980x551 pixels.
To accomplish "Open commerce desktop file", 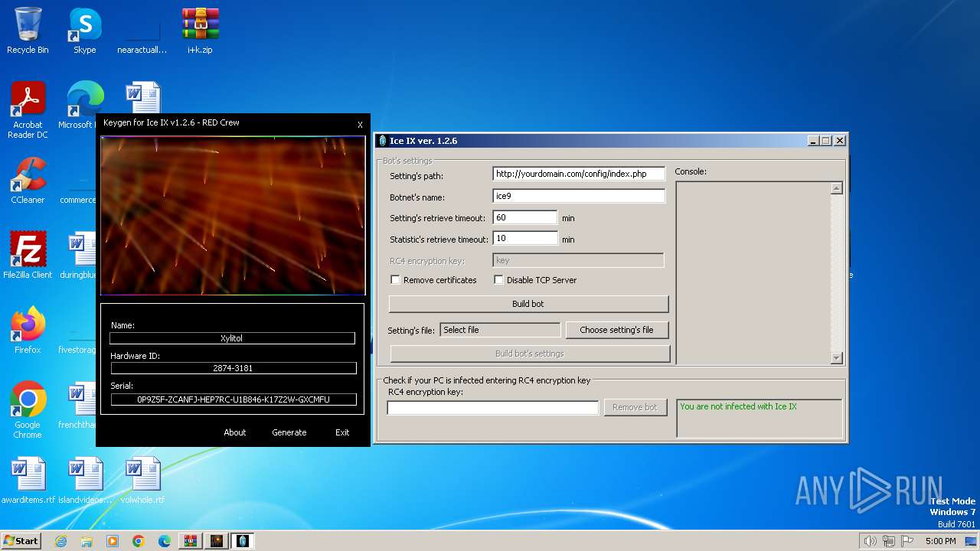I will (x=79, y=181).
